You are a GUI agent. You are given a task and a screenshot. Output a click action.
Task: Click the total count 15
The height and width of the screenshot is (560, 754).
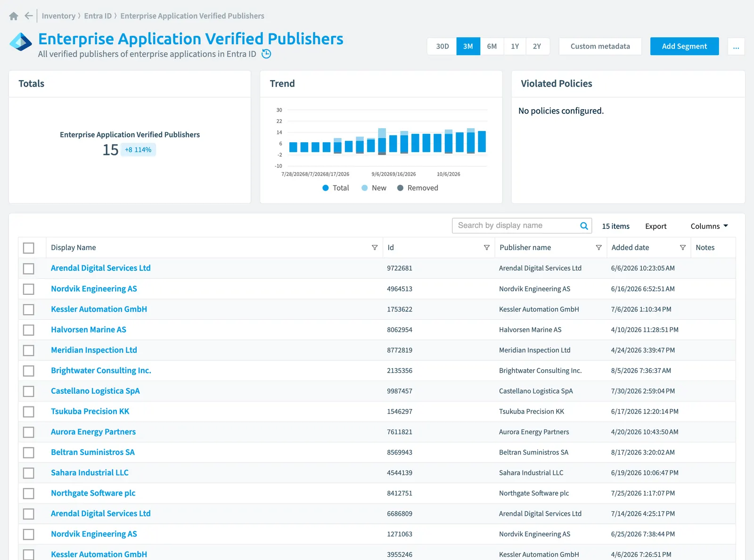click(x=110, y=150)
